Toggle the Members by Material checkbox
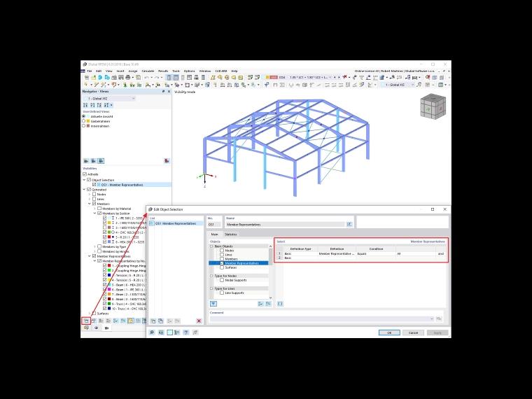The width and height of the screenshot is (532, 399). (99, 209)
